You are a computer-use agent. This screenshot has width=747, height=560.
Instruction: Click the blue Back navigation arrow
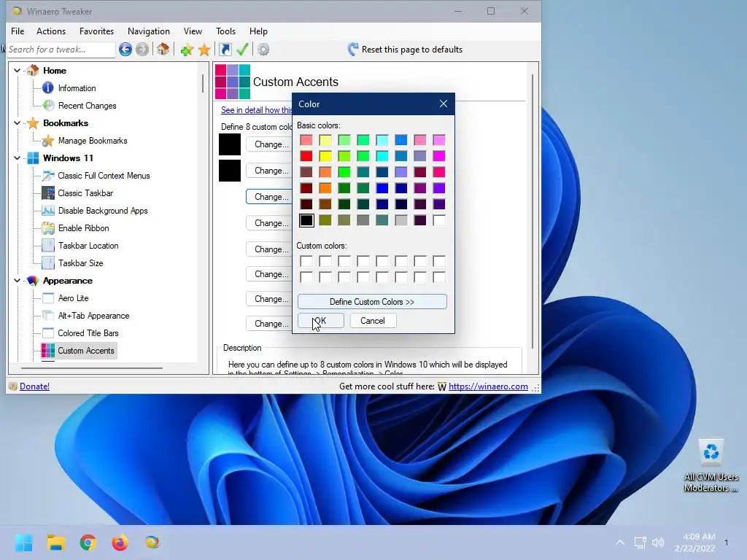pyautogui.click(x=125, y=49)
